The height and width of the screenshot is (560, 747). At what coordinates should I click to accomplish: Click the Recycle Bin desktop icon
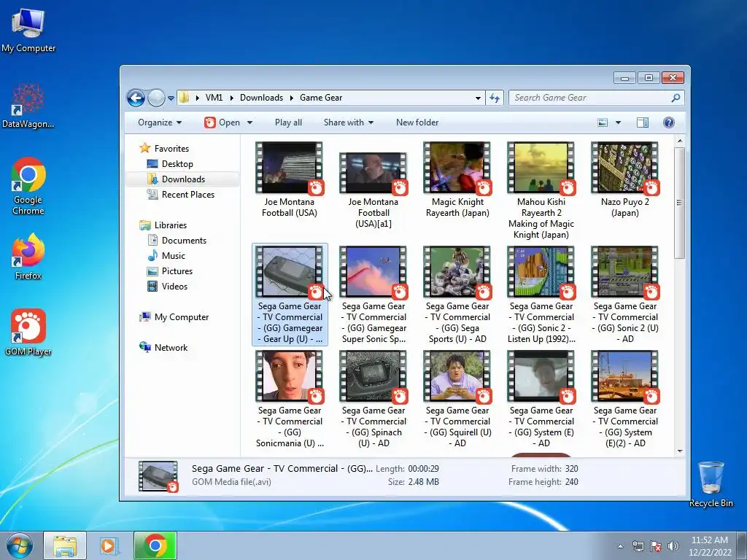711,484
